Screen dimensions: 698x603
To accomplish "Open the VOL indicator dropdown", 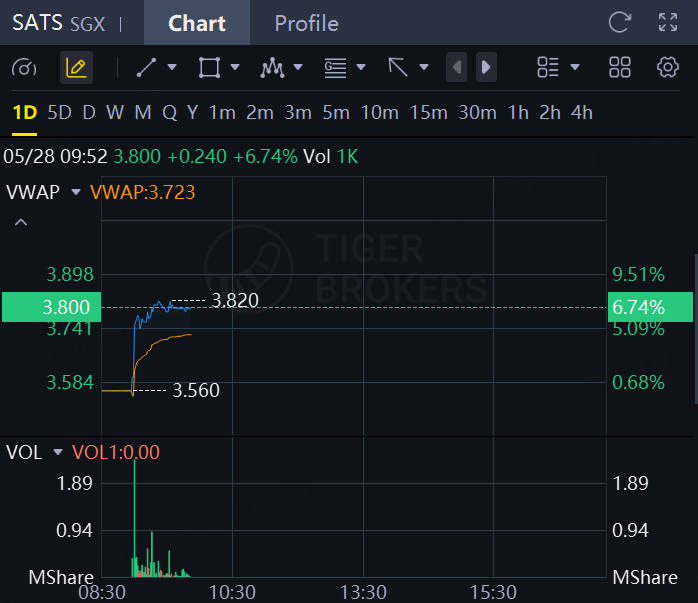I will coord(57,452).
